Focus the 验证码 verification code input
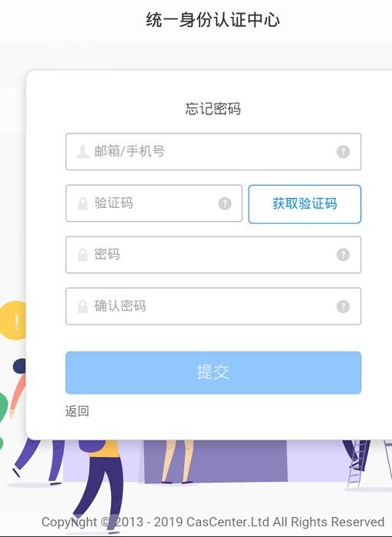 point(153,203)
